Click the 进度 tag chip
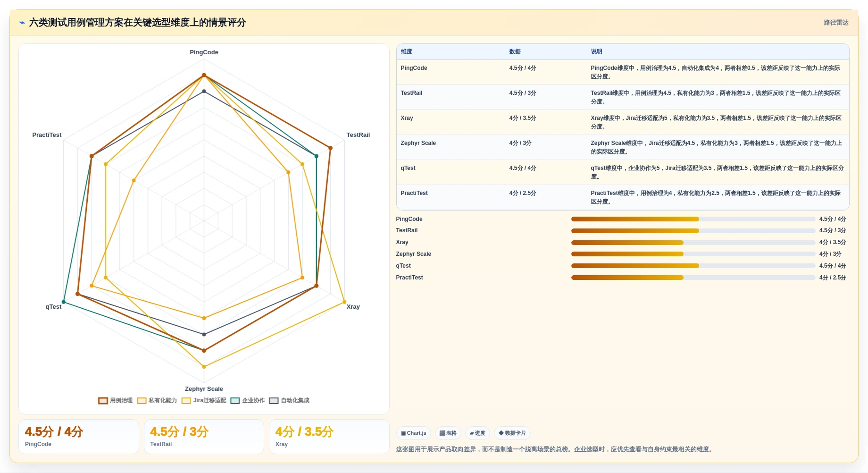 pos(477,433)
